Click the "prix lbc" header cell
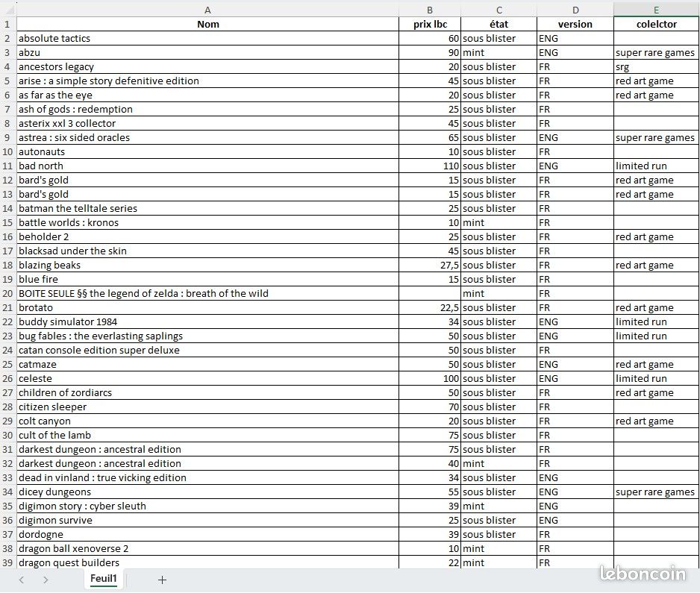 [429, 24]
